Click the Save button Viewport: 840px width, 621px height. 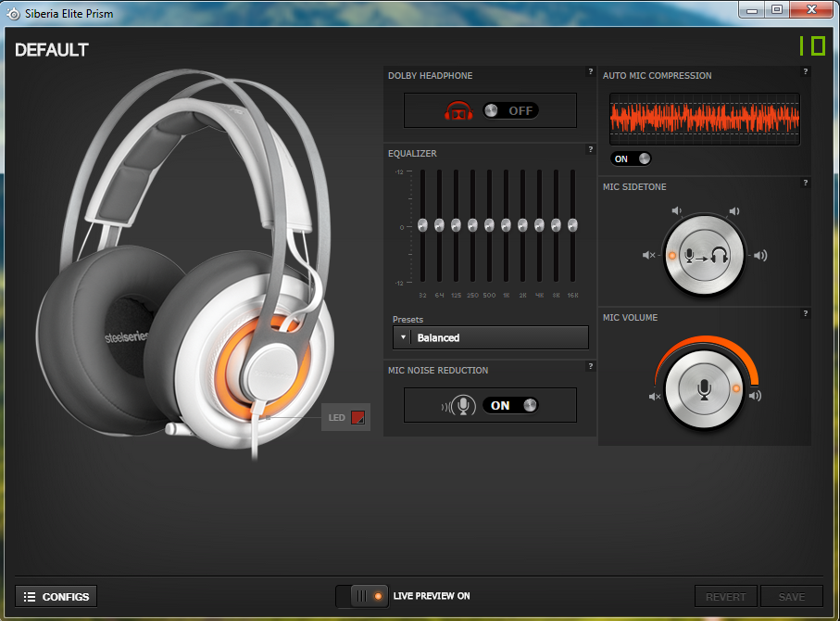coord(792,597)
